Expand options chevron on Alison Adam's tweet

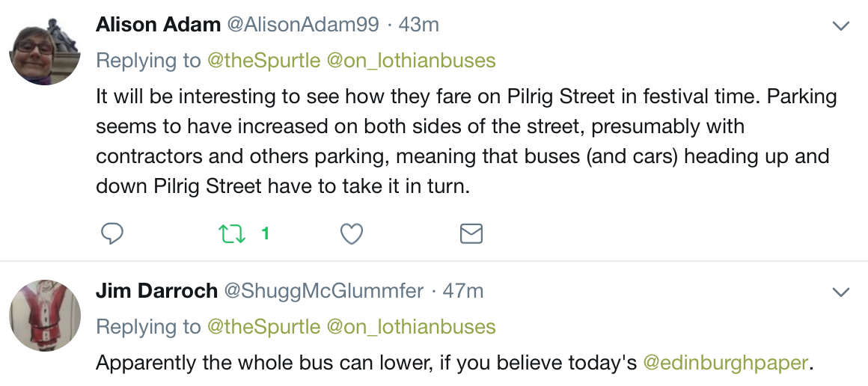tap(841, 25)
